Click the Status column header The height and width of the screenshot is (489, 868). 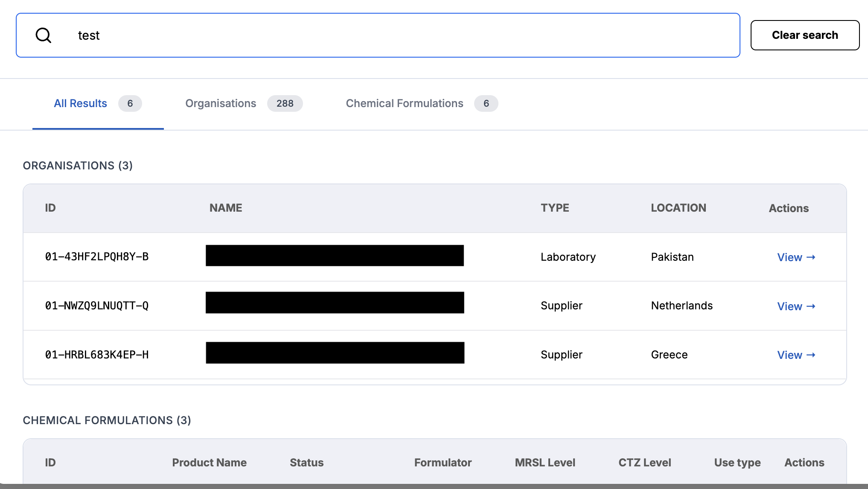[306, 463]
